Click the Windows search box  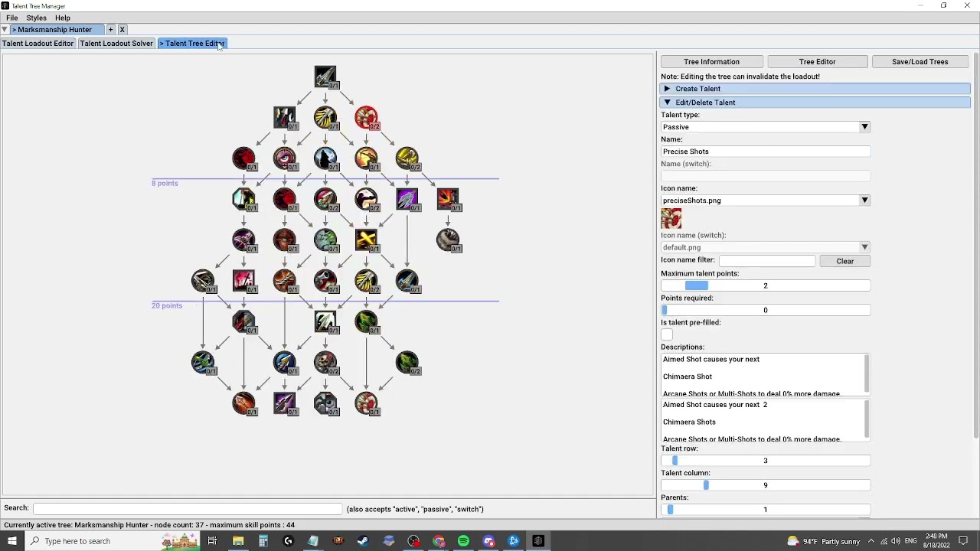coord(111,541)
